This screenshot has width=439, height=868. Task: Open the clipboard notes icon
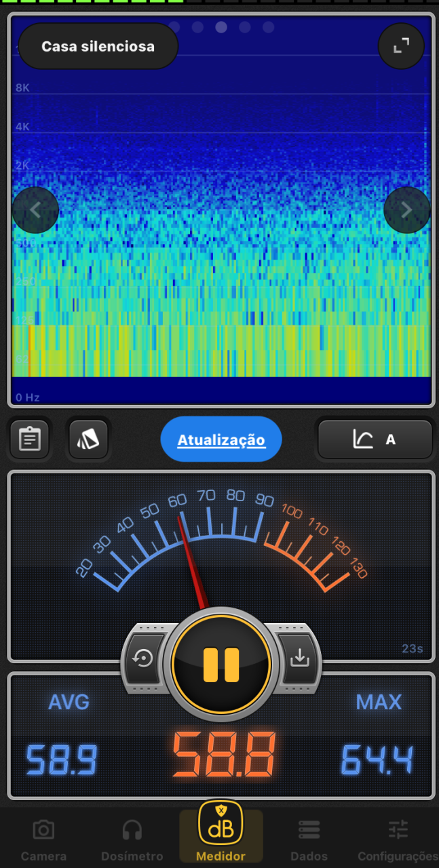pos(29,439)
